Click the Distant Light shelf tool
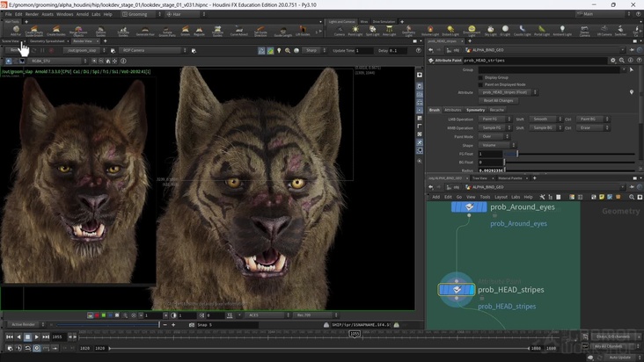The image size is (644, 362). coord(450,31)
